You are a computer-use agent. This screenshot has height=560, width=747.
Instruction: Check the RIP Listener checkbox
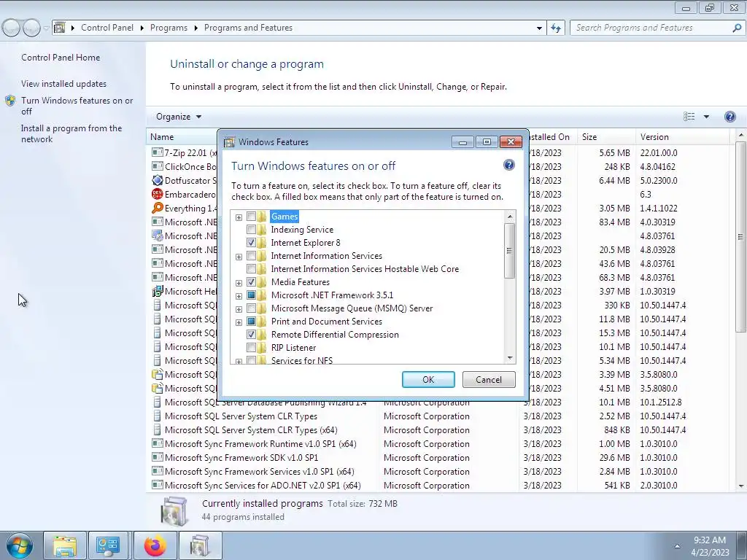(251, 348)
